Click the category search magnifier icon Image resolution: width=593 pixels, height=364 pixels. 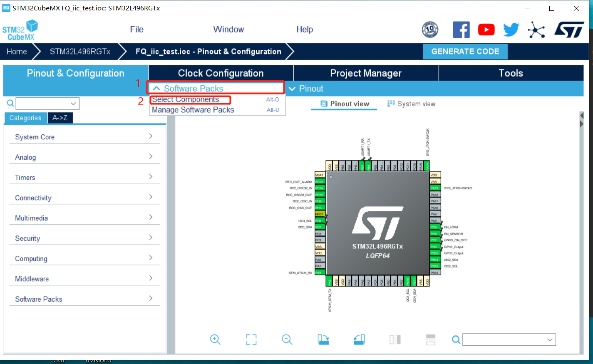[10, 103]
